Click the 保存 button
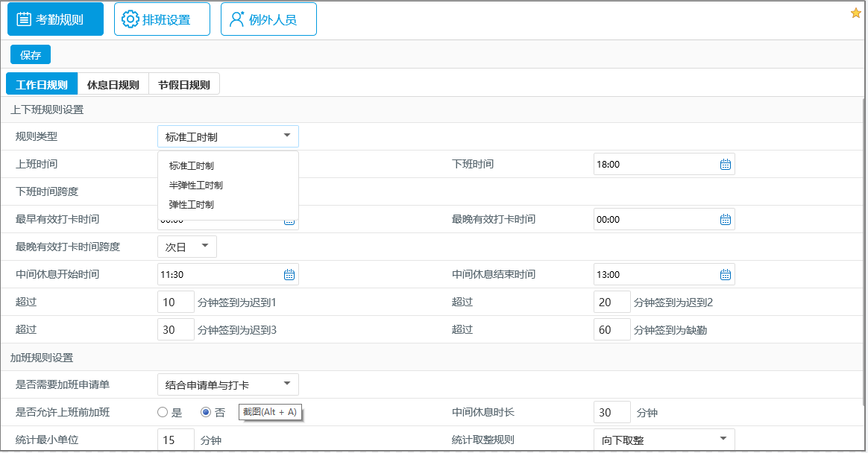 (31, 55)
